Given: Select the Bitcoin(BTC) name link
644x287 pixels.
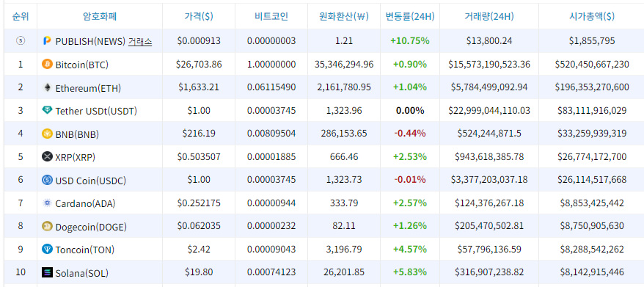Looking at the screenshot, I should tap(81, 65).
